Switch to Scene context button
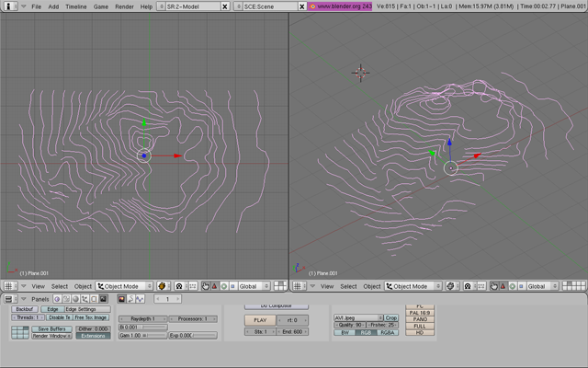The image size is (588, 368). [103, 299]
